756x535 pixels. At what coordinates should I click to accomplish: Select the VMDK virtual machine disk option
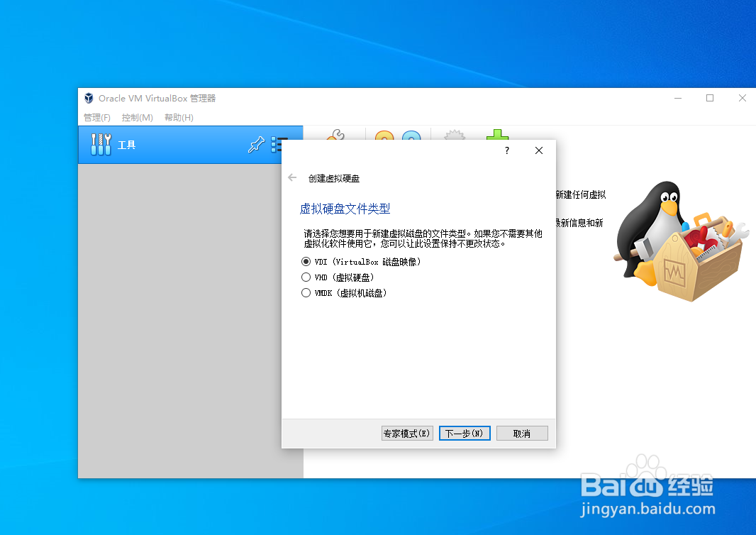pos(344,293)
